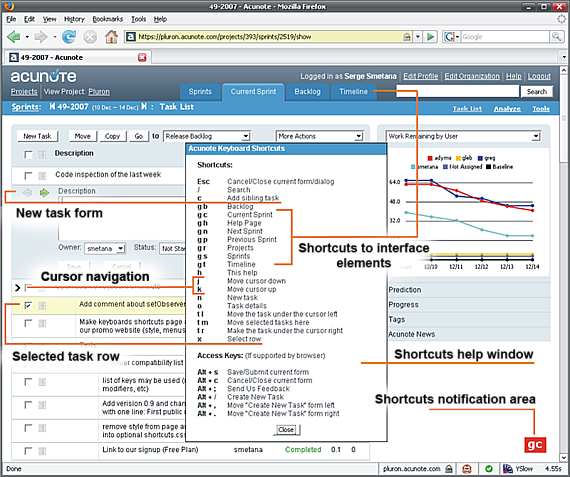The image size is (570, 477).
Task: Open the Back button history dropdown arrow
Action: 27,37
